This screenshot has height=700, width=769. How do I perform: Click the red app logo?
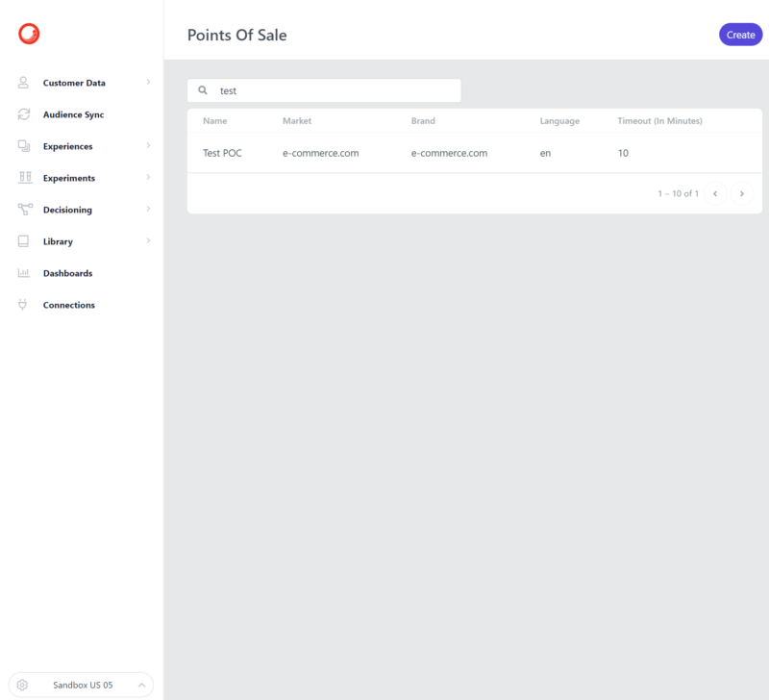26,33
